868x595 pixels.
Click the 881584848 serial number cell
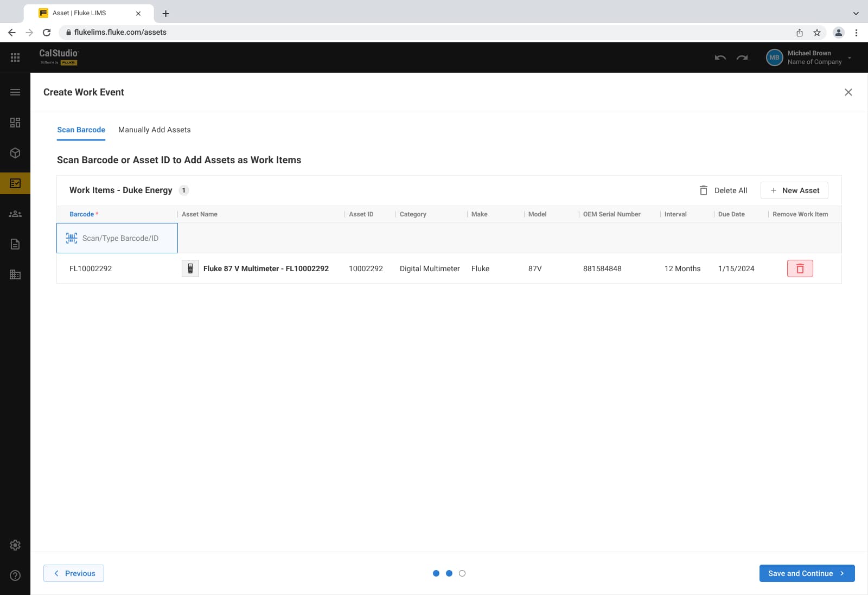point(602,268)
